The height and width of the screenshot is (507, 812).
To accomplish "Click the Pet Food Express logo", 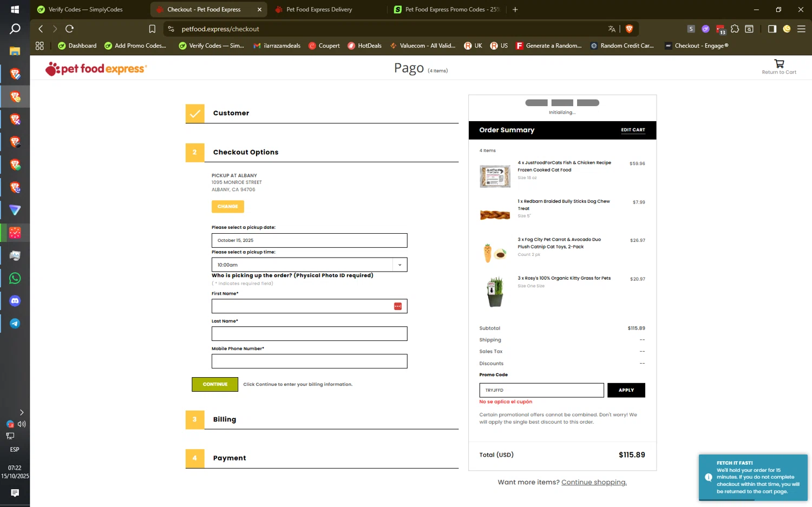I will pyautogui.click(x=96, y=69).
